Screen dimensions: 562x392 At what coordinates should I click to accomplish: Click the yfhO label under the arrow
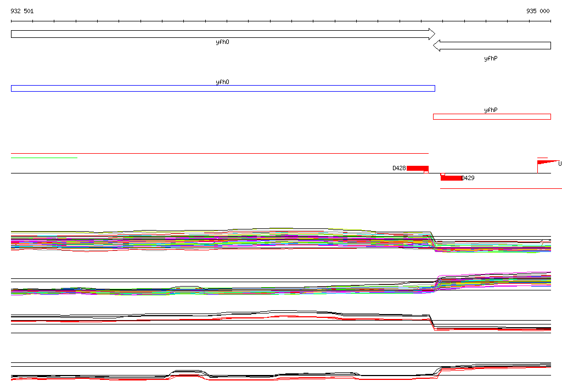223,42
